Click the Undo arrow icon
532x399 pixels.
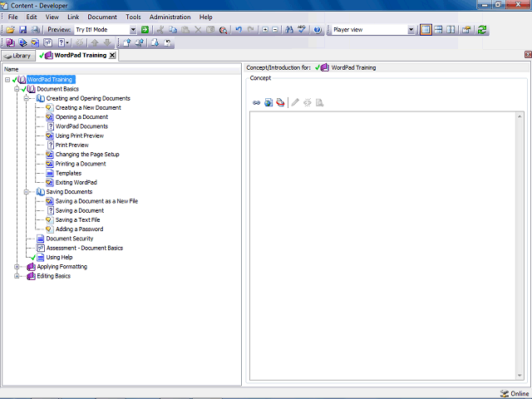[x=239, y=30]
